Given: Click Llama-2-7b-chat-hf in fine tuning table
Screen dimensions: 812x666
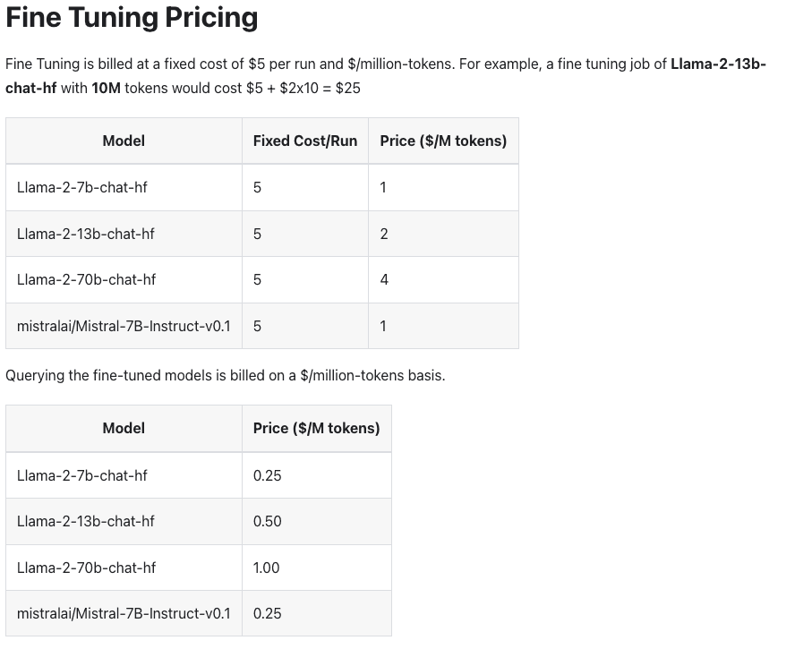Looking at the screenshot, I should pos(81,187).
